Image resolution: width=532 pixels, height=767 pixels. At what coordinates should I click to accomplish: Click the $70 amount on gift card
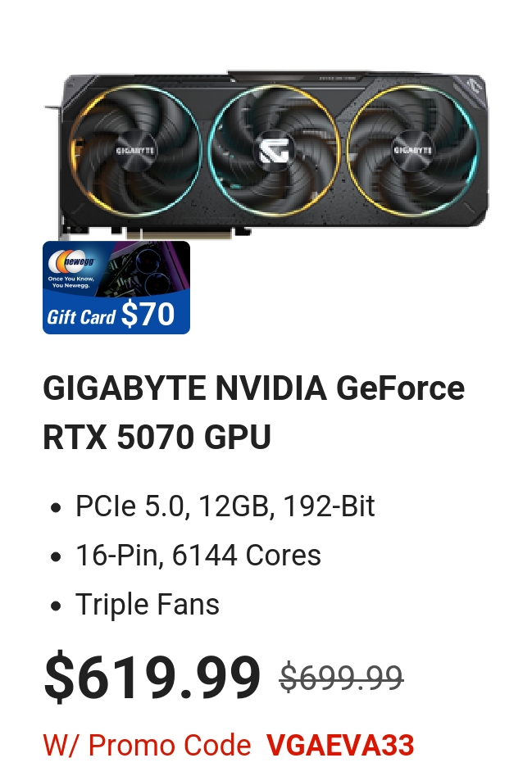click(x=148, y=314)
